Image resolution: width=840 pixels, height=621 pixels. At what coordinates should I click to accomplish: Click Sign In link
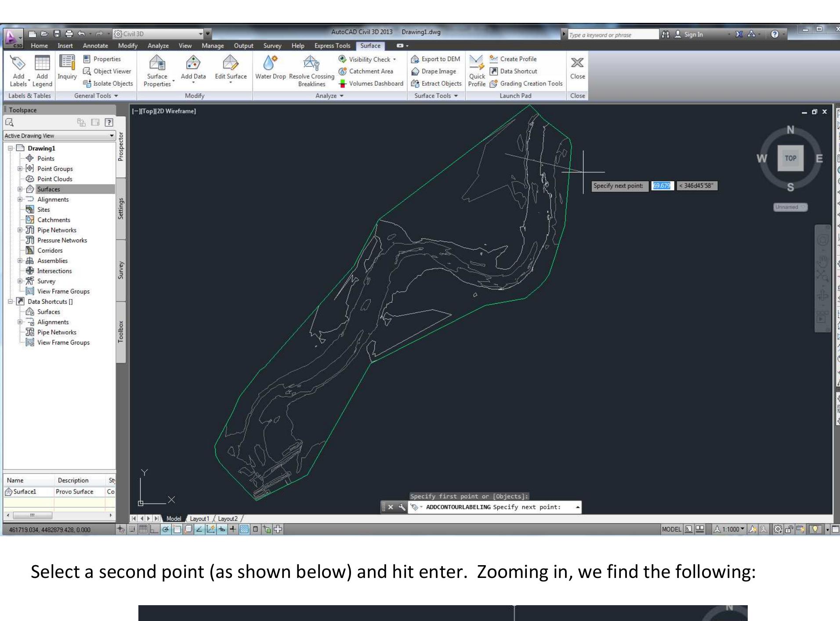click(x=693, y=34)
